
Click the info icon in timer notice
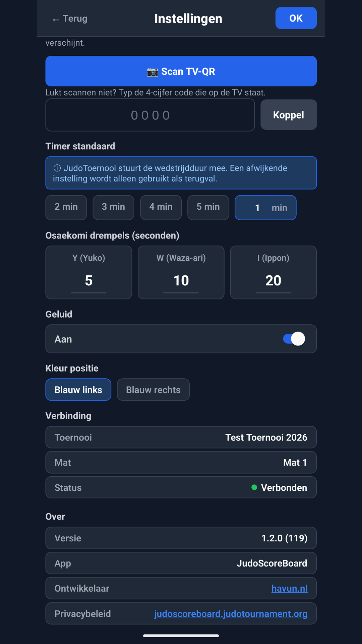coord(57,168)
